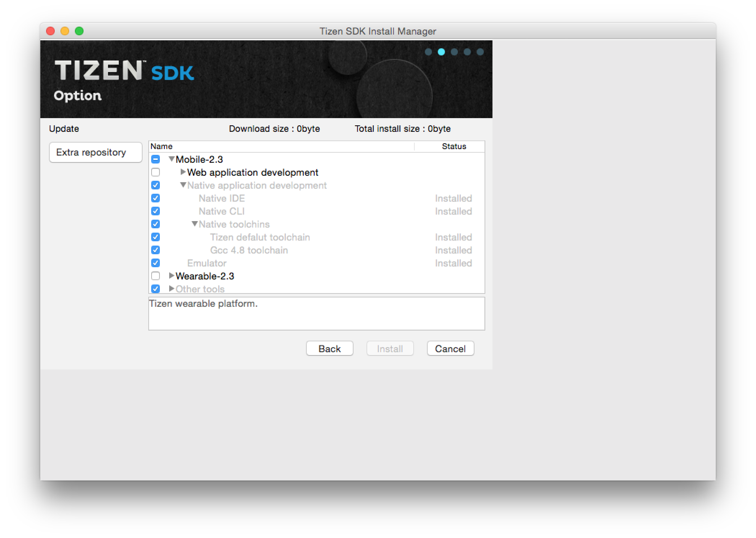
Task: Check the Web application development checkbox
Action: (x=156, y=172)
